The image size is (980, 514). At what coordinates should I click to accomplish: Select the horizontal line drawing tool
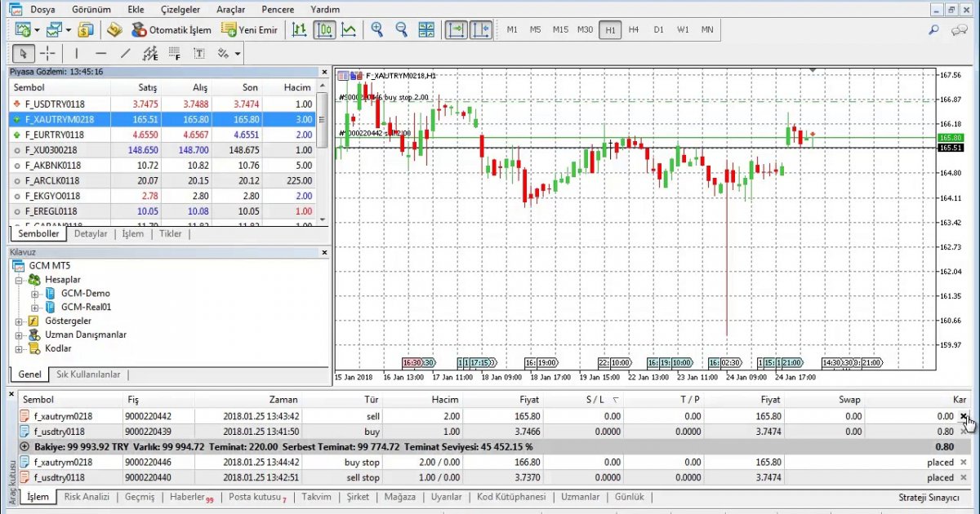coord(100,54)
